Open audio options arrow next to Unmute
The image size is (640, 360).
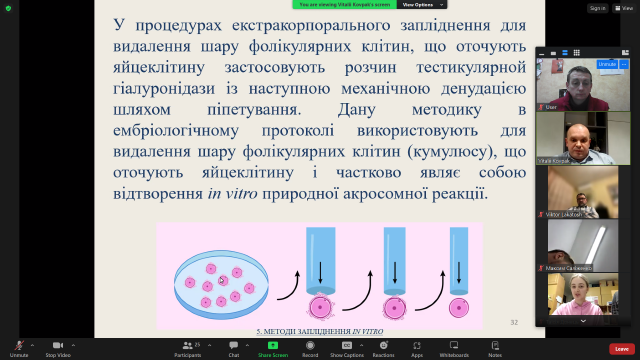[x=32, y=345]
